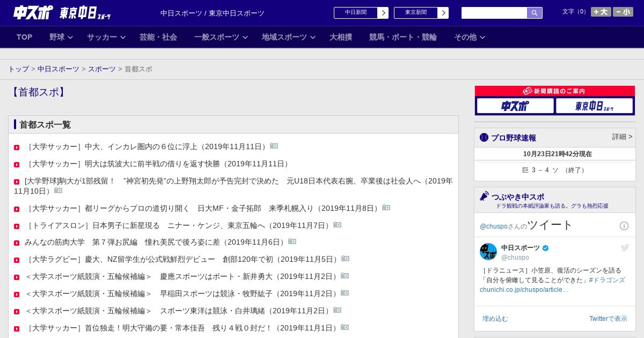Open the トライアスロン ニナー・ケンジ article

178,225
